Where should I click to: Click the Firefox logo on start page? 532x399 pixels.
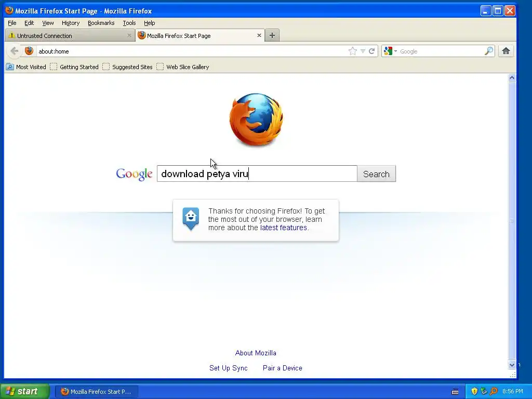click(256, 120)
